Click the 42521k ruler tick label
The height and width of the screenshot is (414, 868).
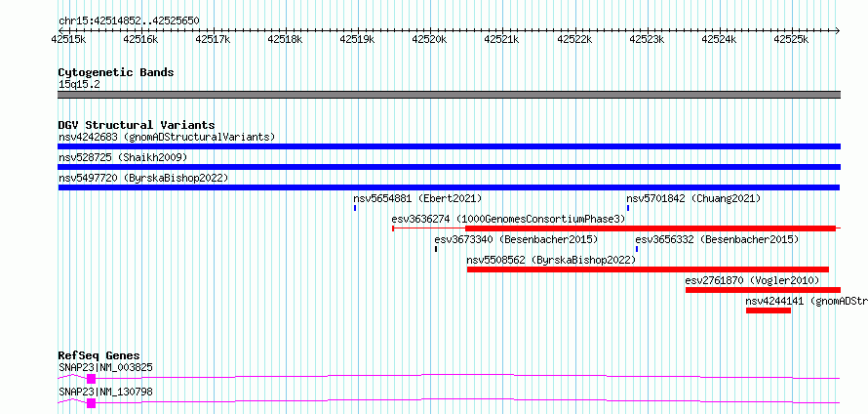coord(502,39)
